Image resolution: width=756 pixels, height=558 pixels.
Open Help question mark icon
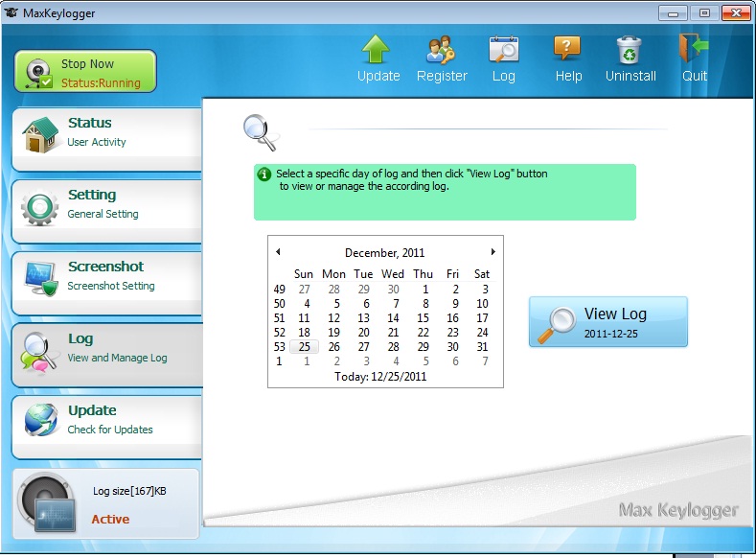pyautogui.click(x=567, y=48)
